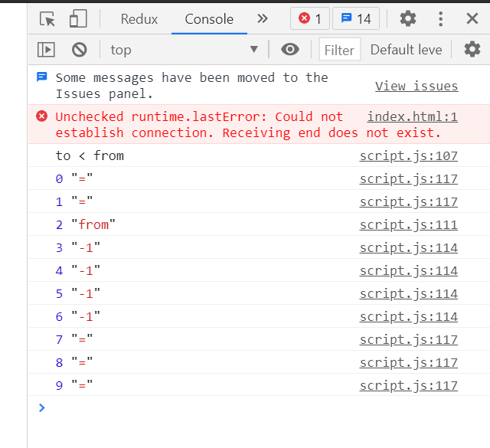
Task: Select the 0 "=" log message
Action: 74,179
